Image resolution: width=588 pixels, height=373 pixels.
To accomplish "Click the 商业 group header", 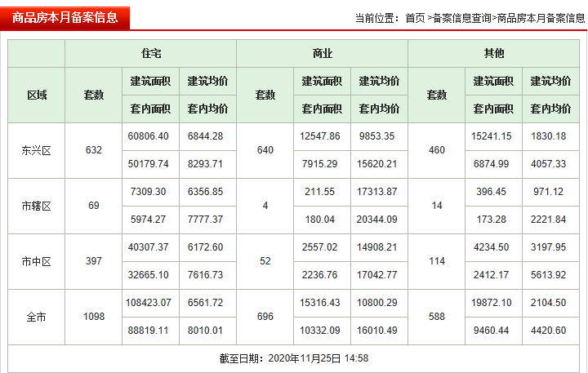I will pos(322,53).
